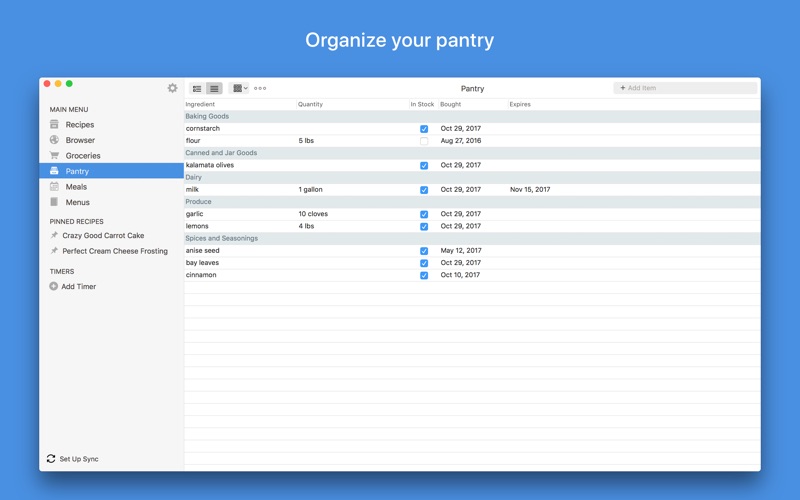Viewport: 800px width, 500px height.
Task: Open the grouping grid dropdown in toolbar
Action: [x=239, y=89]
